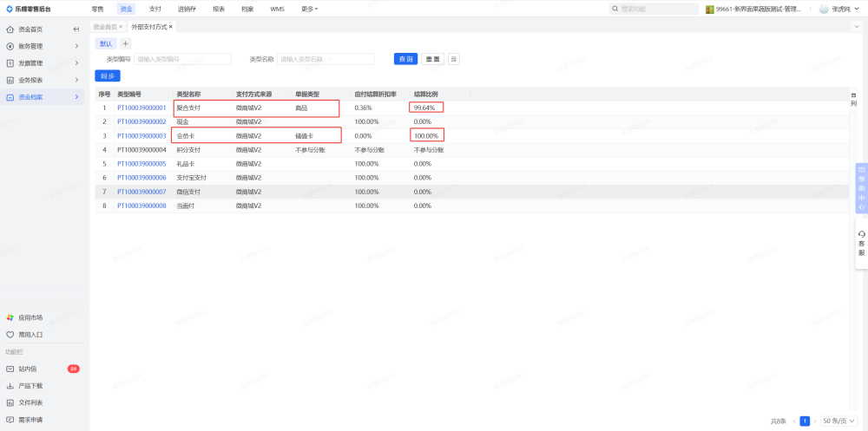Open the 更多 dropdown in top menu
Screen dimensions: 868x431
click(309, 9)
